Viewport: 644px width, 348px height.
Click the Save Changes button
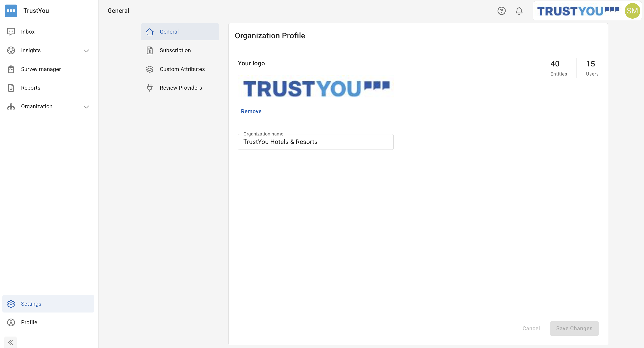pos(574,329)
